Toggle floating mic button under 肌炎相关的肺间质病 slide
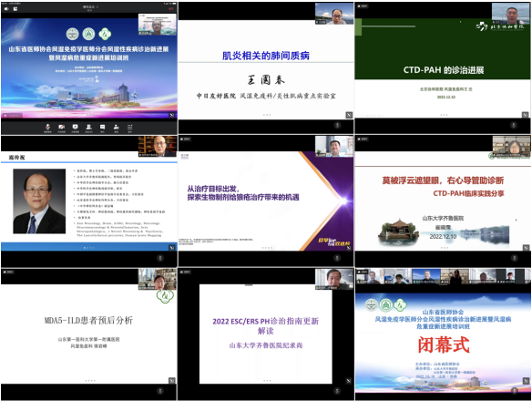The width and height of the screenshot is (532, 401). click(337, 125)
